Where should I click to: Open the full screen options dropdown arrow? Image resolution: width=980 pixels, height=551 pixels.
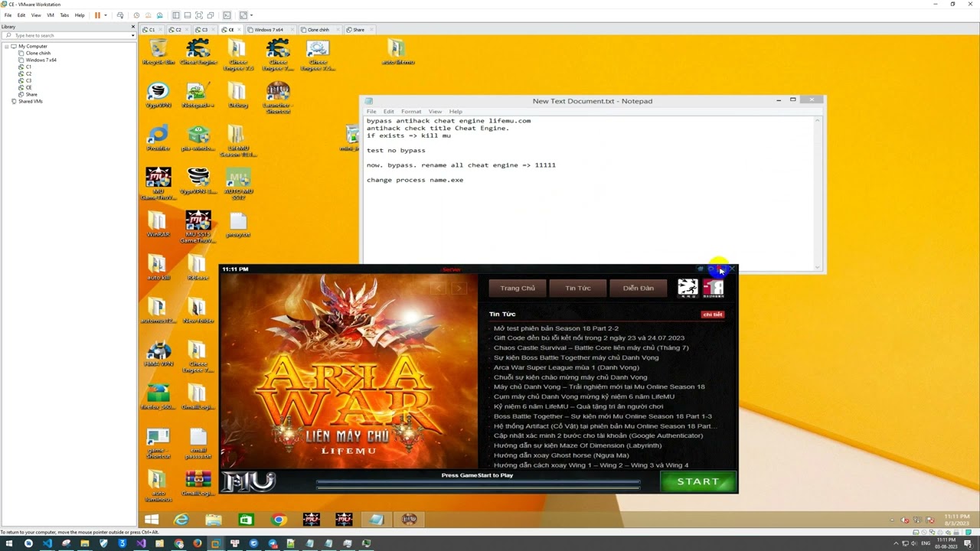tap(251, 15)
